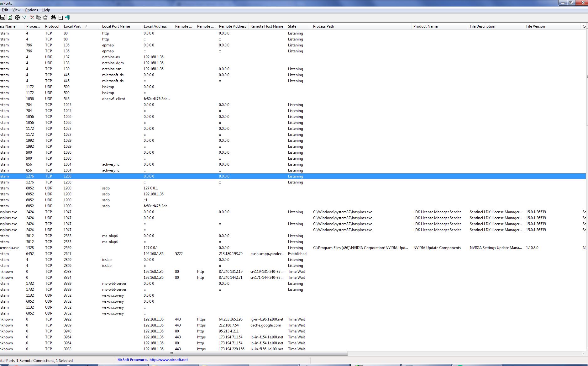Sort list by the State column header
The height and width of the screenshot is (366, 588).
coord(292,26)
